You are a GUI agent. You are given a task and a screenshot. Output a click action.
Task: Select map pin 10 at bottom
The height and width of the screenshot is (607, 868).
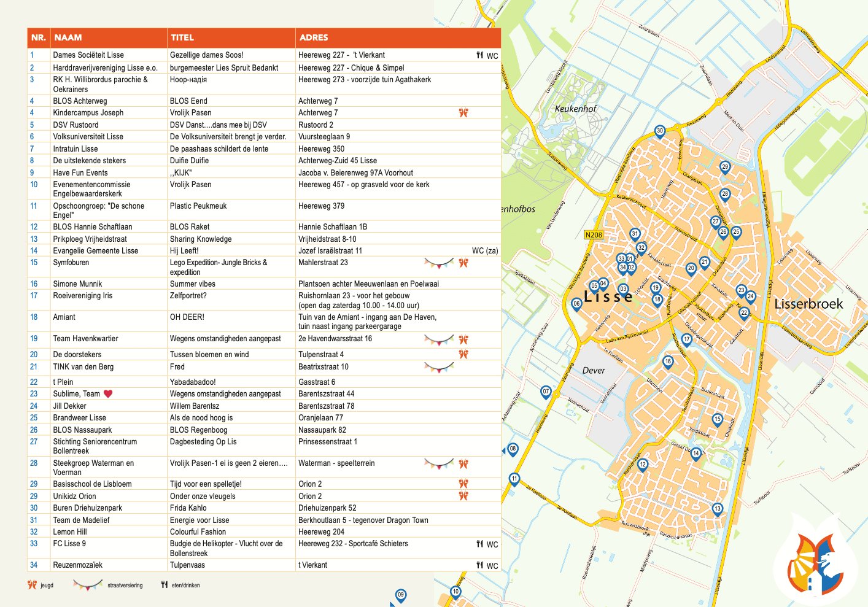coord(455,593)
